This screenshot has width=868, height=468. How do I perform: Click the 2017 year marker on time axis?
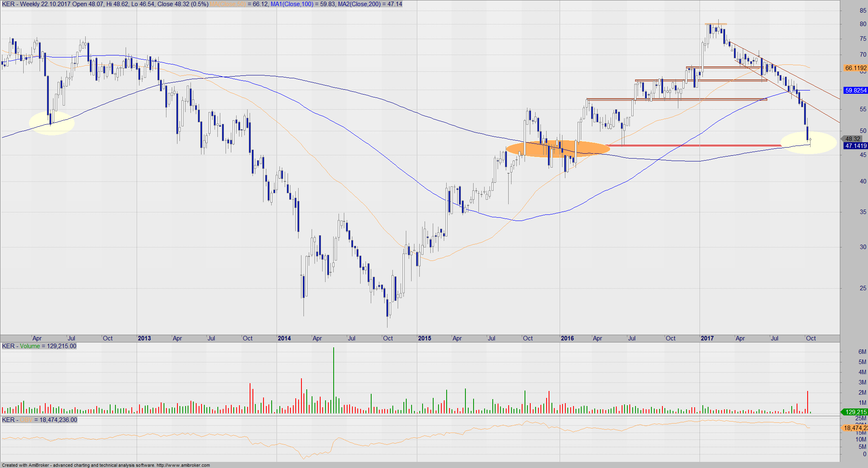coord(707,338)
